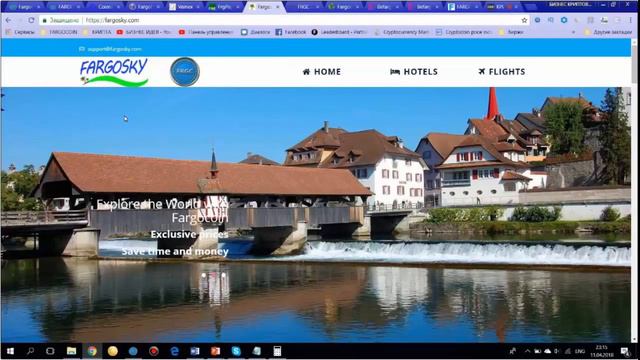Go back with the browser back arrow
640x360 pixels.
9,20
